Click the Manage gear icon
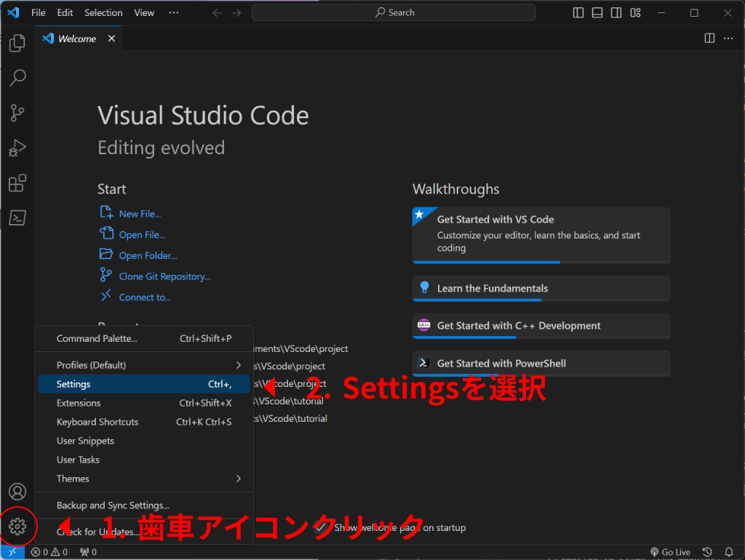Image resolution: width=745 pixels, height=560 pixels. coord(17,527)
